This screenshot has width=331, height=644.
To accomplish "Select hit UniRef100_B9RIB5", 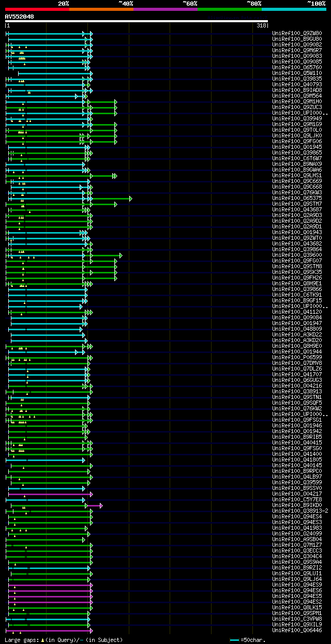I will [x=297, y=437].
